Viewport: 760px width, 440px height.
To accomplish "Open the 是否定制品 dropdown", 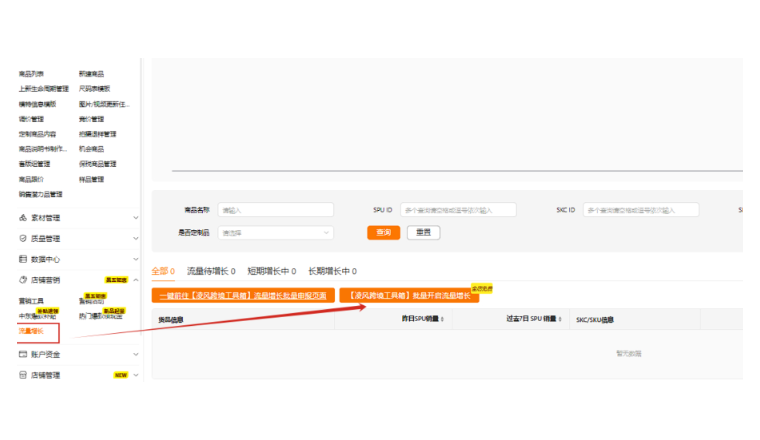I will tap(276, 233).
